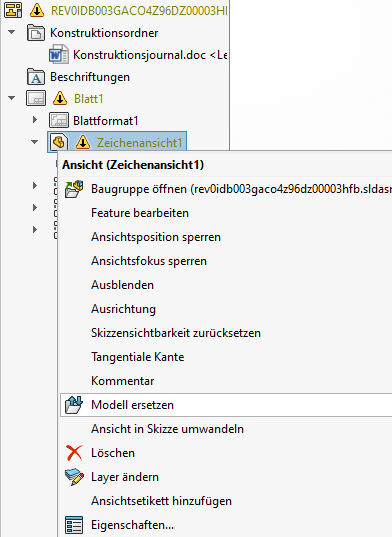Collapse the Zeichenansicht1 view node

pyautogui.click(x=35, y=142)
